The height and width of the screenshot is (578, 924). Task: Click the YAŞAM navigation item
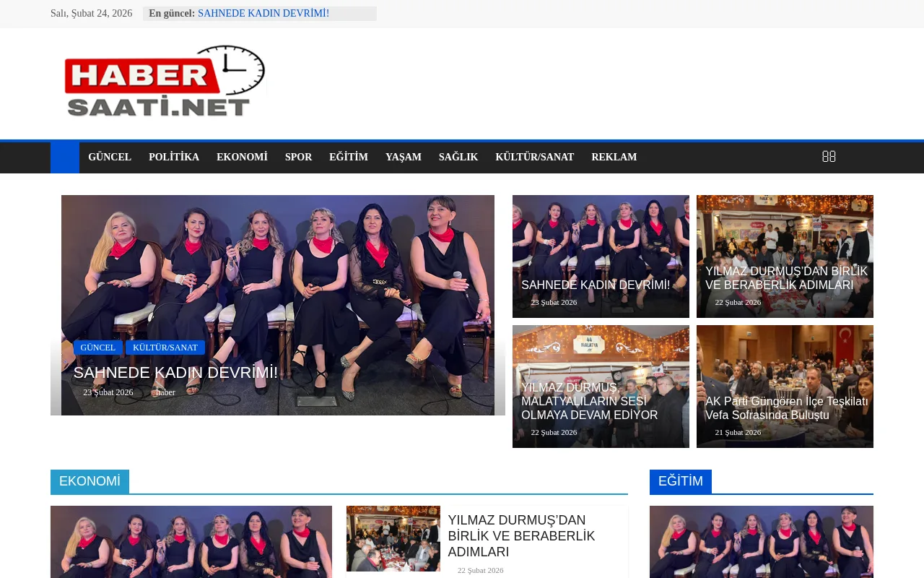(403, 157)
